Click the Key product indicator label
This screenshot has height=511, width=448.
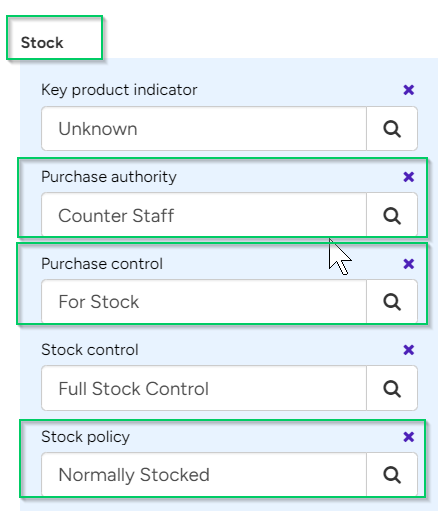tap(119, 90)
